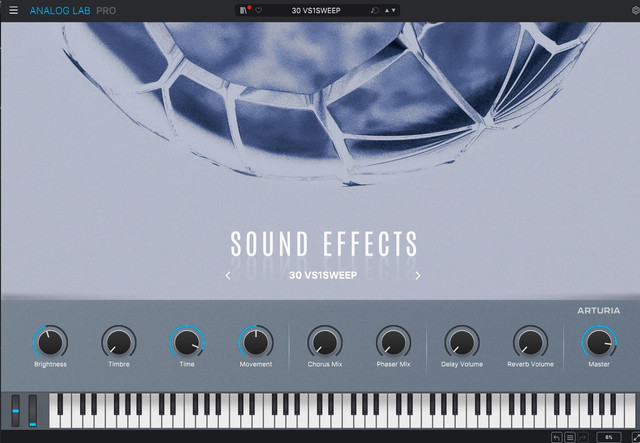640x443 pixels.
Task: Click the SOUND EFFECTS title text
Action: [324, 244]
